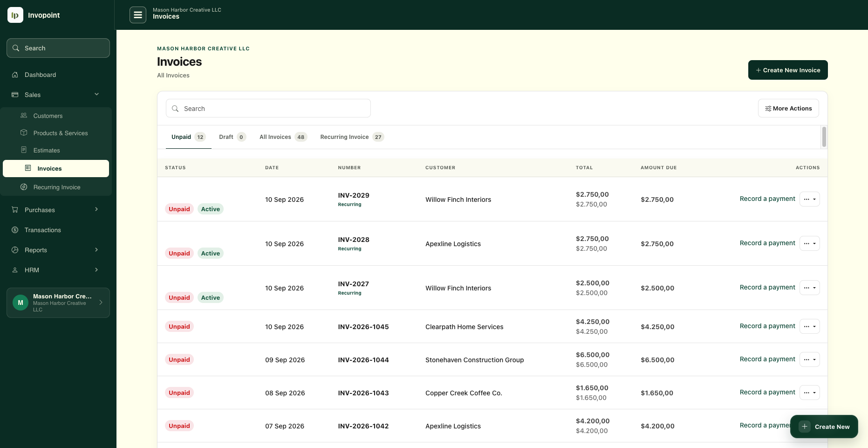Click the floating Create New button
The height and width of the screenshot is (448, 868).
coord(824,427)
